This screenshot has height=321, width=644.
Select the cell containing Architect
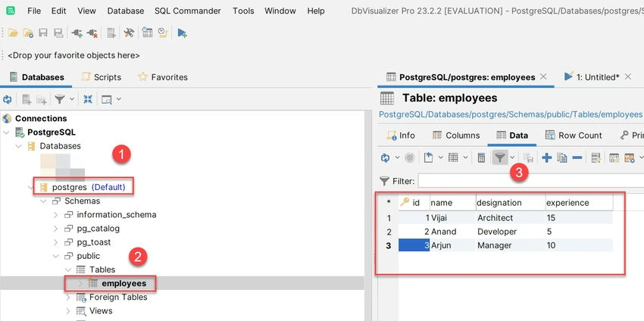(510, 218)
